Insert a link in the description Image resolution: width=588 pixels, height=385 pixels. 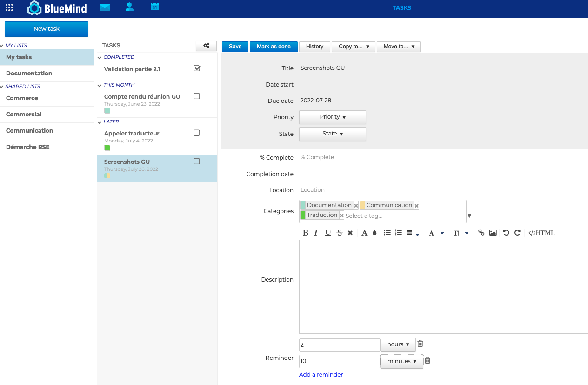[x=481, y=233]
